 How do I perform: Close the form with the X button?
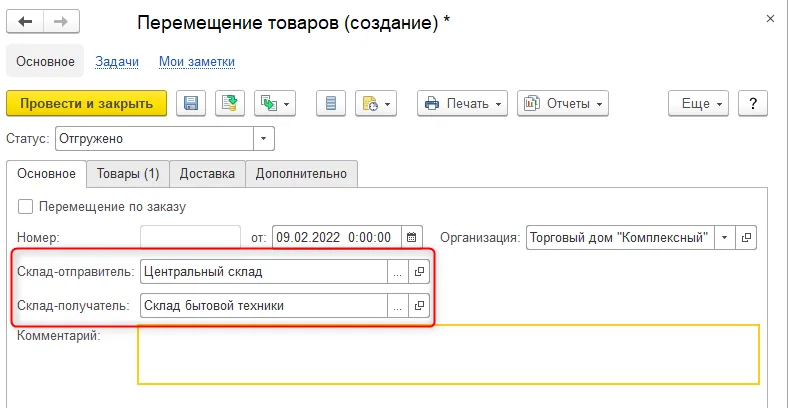point(770,19)
